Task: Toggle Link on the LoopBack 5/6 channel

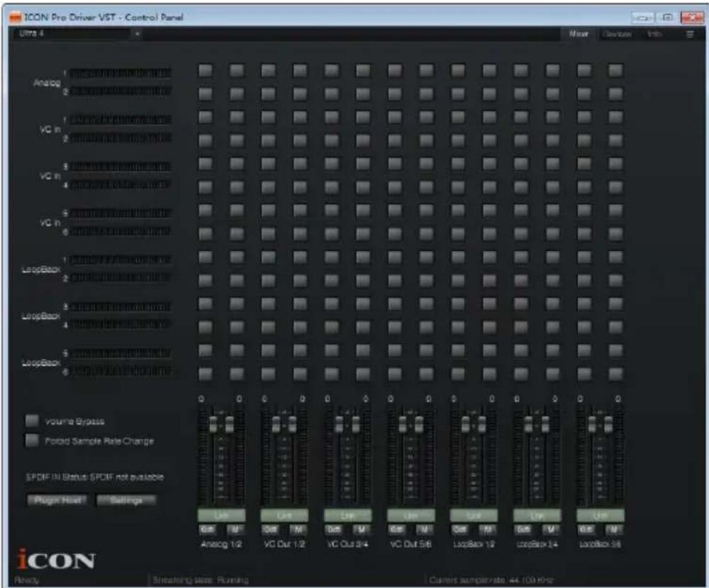Action: [x=600, y=515]
